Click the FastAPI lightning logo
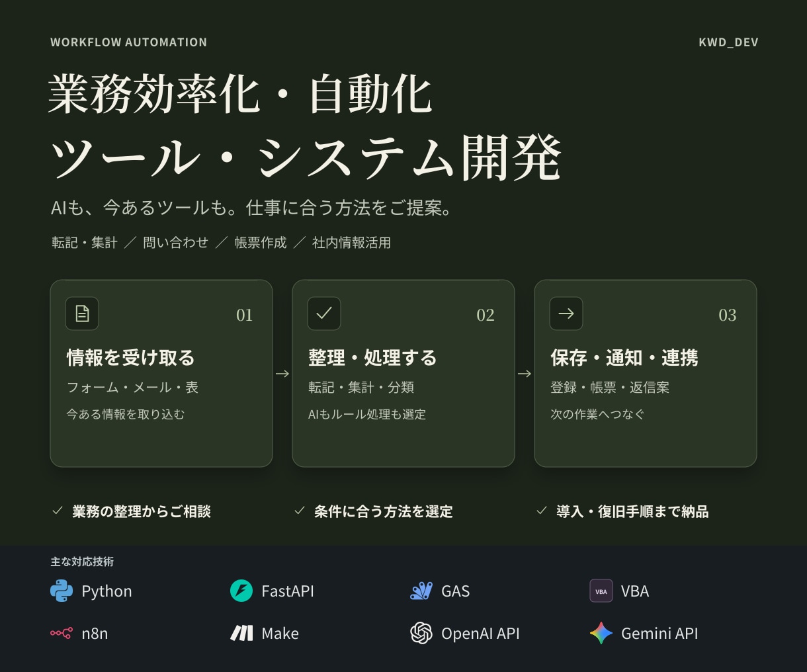 pos(241,591)
